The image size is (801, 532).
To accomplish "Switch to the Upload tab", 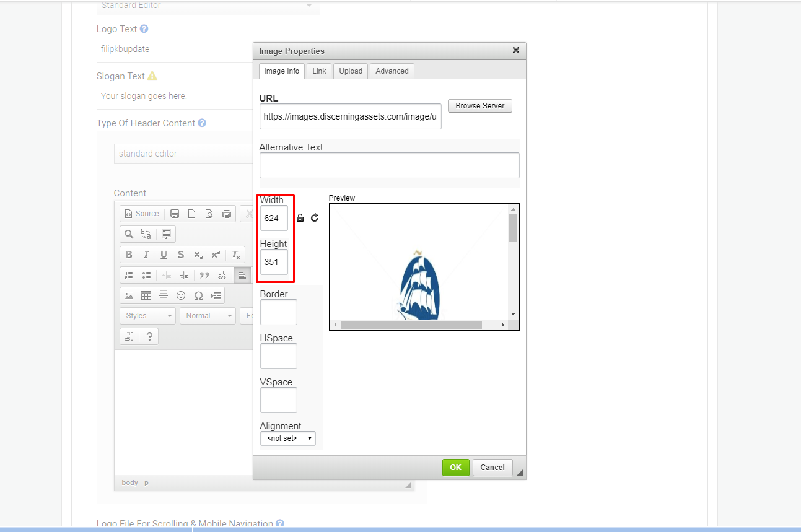I will 350,71.
